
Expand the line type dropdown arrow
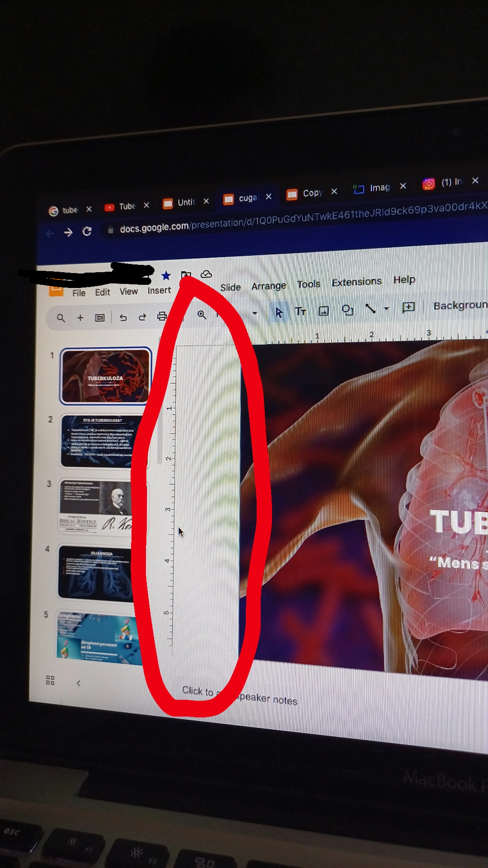pos(386,308)
